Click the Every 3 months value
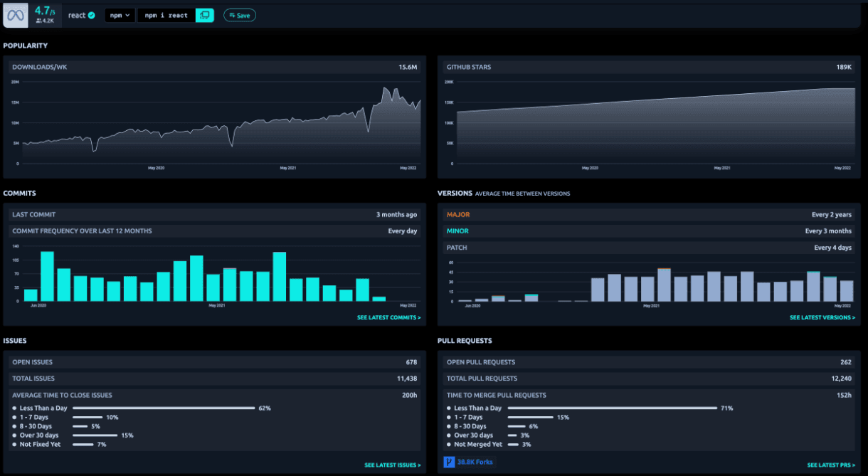Image resolution: width=868 pixels, height=476 pixels. point(828,231)
